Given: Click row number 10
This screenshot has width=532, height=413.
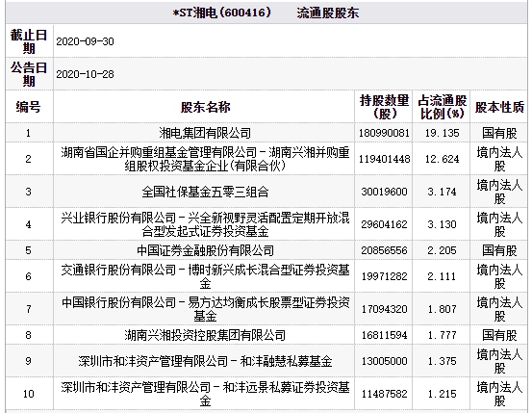Looking at the screenshot, I should (29, 394).
